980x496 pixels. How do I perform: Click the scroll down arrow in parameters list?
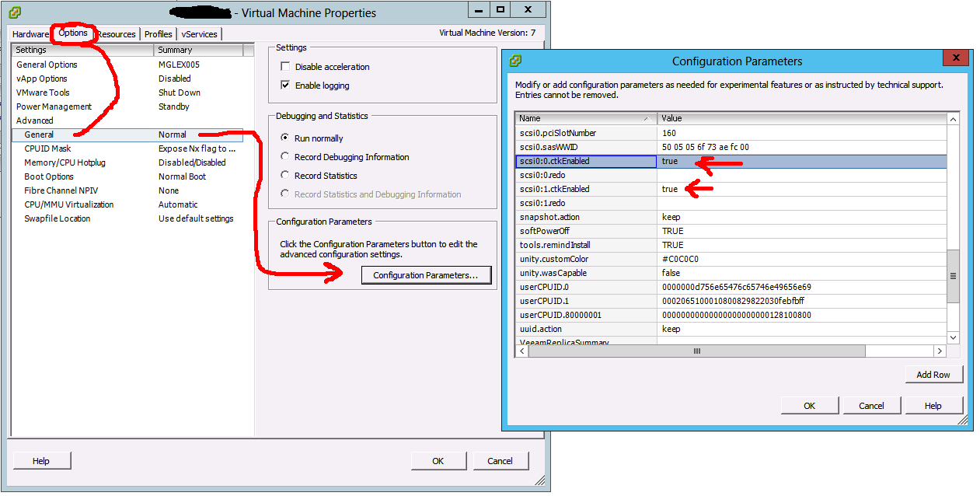[953, 337]
